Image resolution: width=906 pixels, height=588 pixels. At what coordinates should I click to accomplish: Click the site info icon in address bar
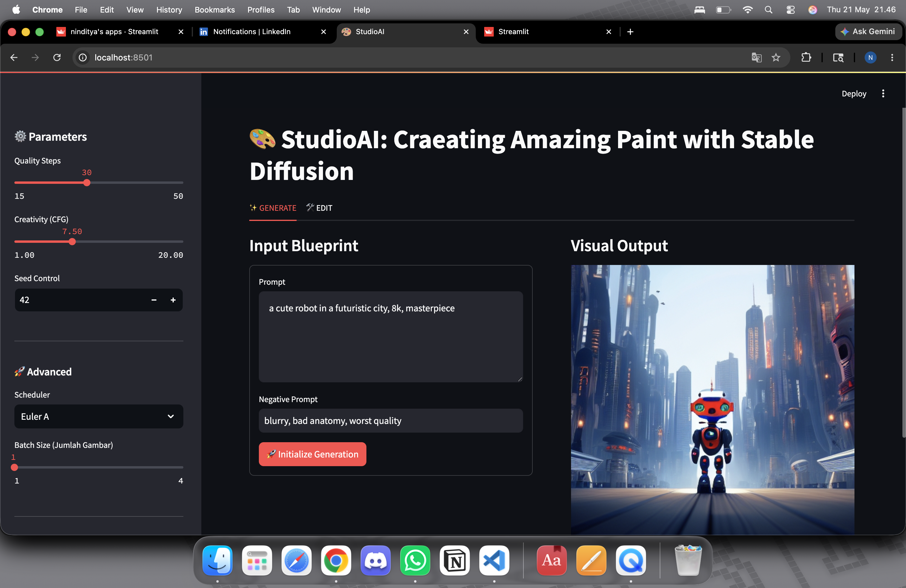83,57
